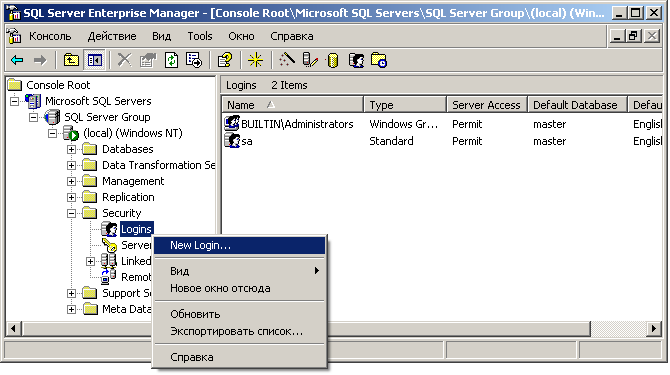
Task: Open the Справка menu in menu bar
Action: (292, 36)
